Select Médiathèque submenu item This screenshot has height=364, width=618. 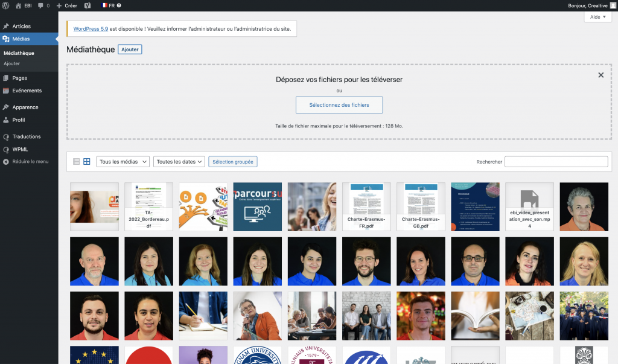pos(19,53)
